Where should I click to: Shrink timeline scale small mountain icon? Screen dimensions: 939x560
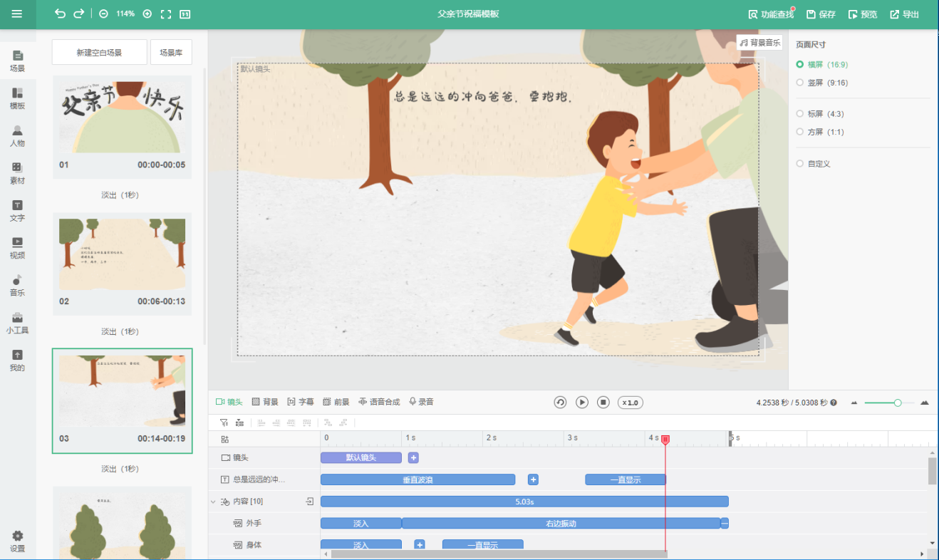click(x=854, y=403)
